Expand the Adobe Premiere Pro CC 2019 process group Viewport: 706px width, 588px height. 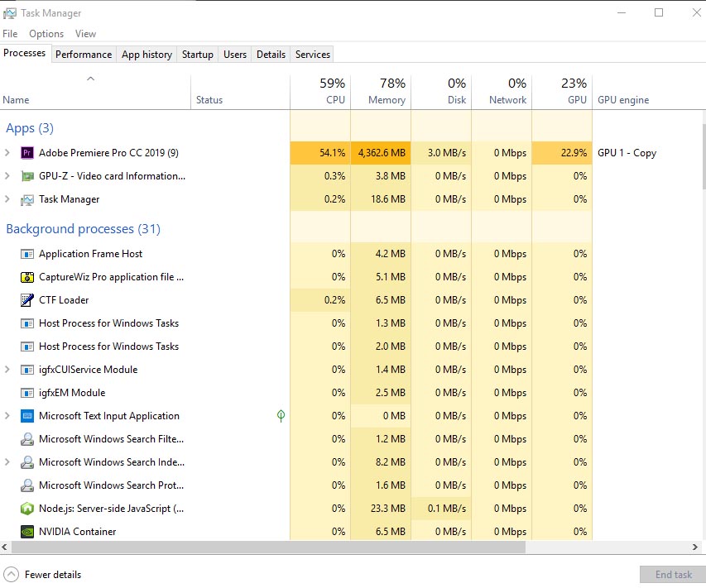(7, 153)
